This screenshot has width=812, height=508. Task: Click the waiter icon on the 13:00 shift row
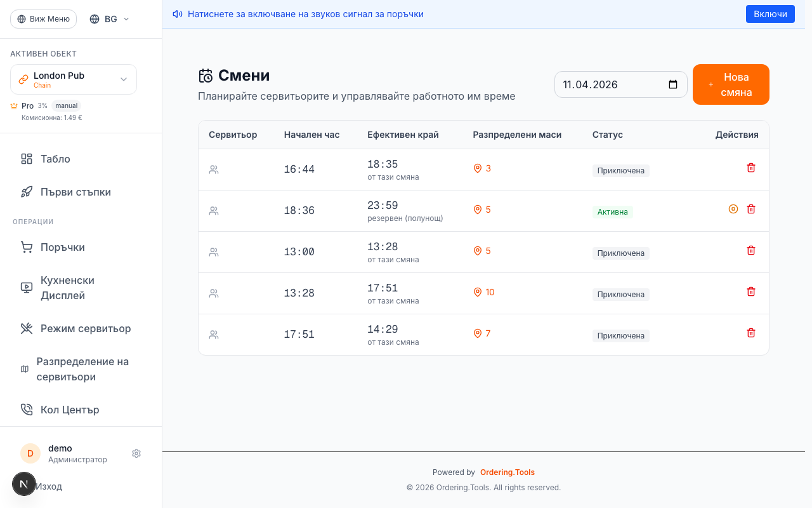coord(214,251)
